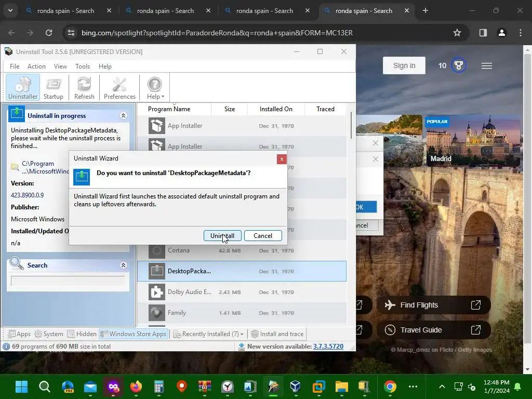Close the fourth ronda spain tab
This screenshot has width=532, height=399.
[406, 10]
